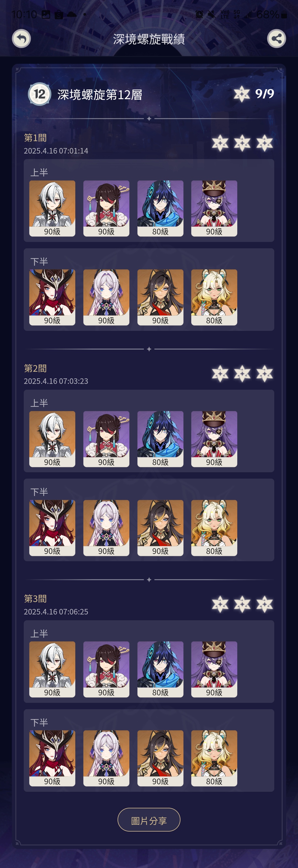Open the alarm icon in status bar
The width and height of the screenshot is (298, 868).
[199, 14]
